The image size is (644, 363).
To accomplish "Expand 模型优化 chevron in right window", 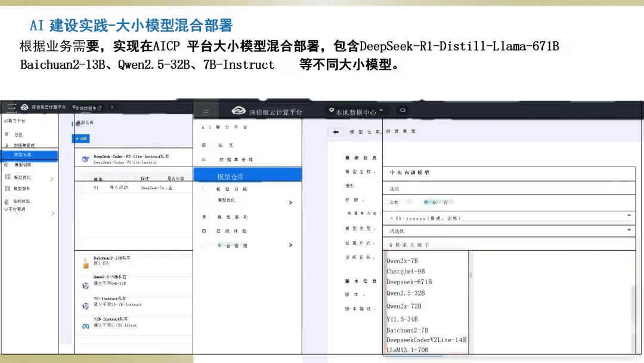I will coord(290,202).
